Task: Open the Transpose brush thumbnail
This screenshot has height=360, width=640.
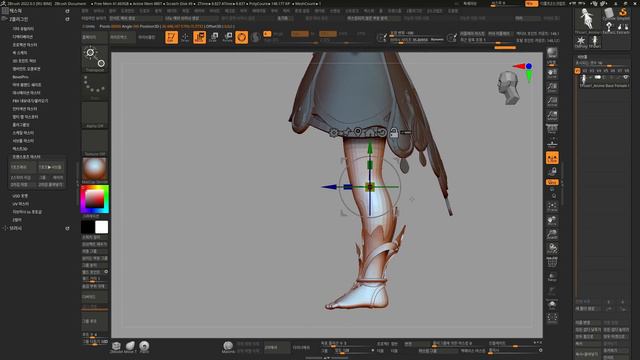Action: tap(95, 59)
